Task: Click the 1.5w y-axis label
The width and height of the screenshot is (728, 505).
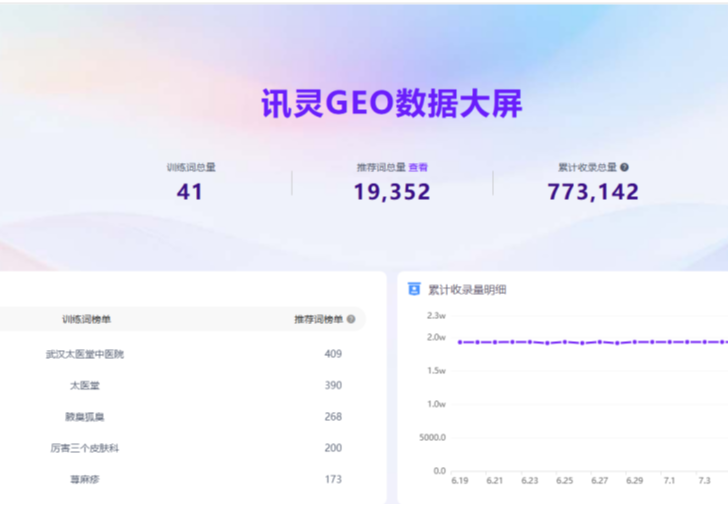Action: (x=436, y=370)
